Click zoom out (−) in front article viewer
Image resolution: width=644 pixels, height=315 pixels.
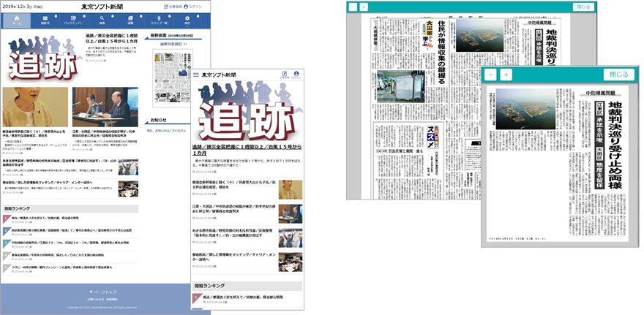(x=491, y=75)
